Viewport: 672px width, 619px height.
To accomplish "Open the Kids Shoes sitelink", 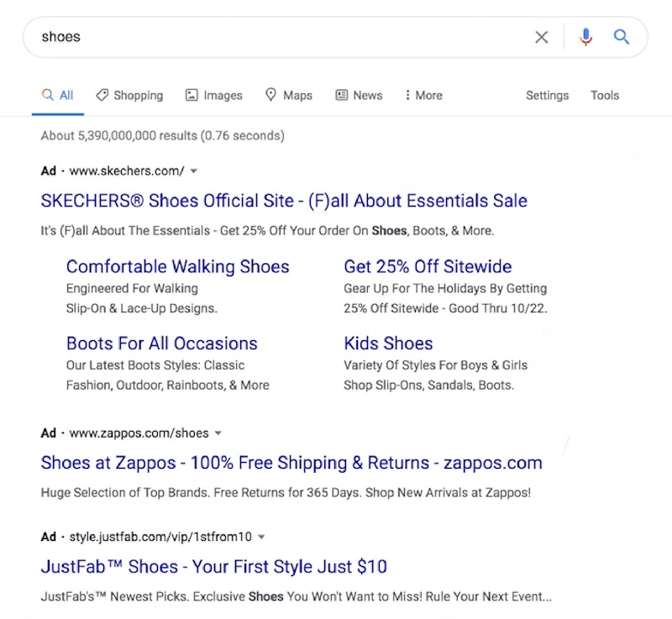I will (388, 344).
